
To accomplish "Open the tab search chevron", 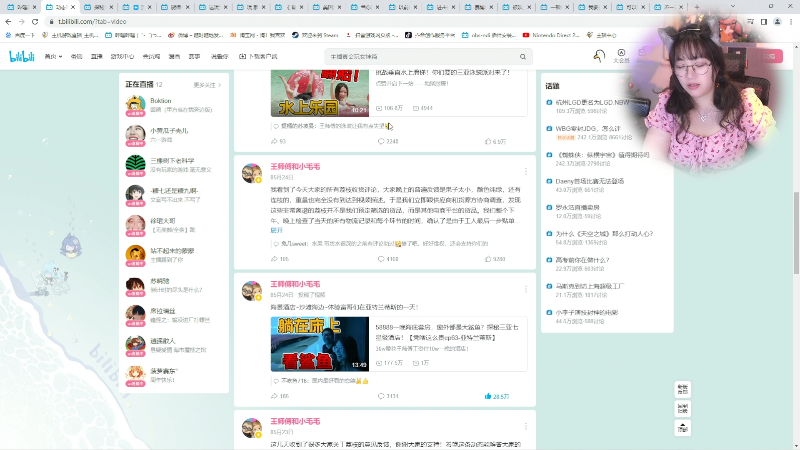I will 733,7.
